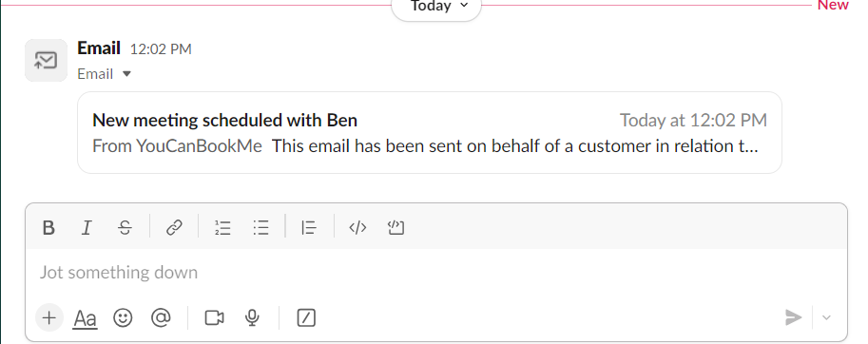Insert a code block
This screenshot has height=344, width=868.
[x=395, y=227]
